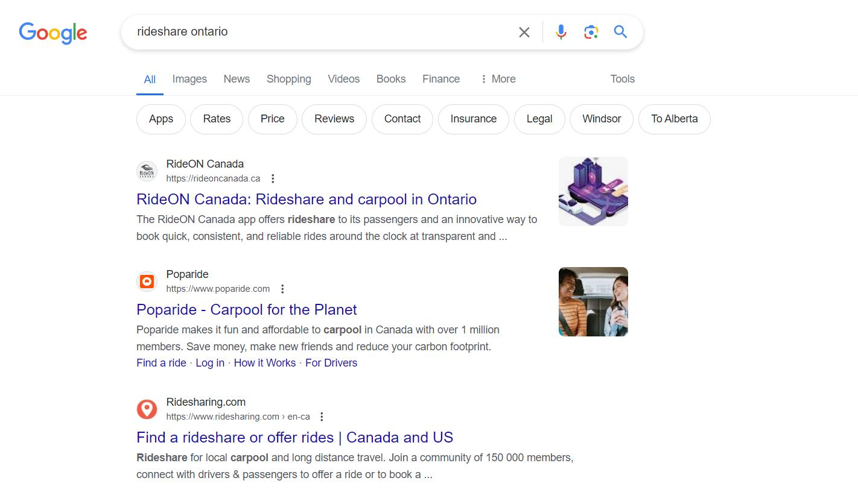The width and height of the screenshot is (858, 504).
Task: Click the Poparide site favicon
Action: (x=147, y=282)
